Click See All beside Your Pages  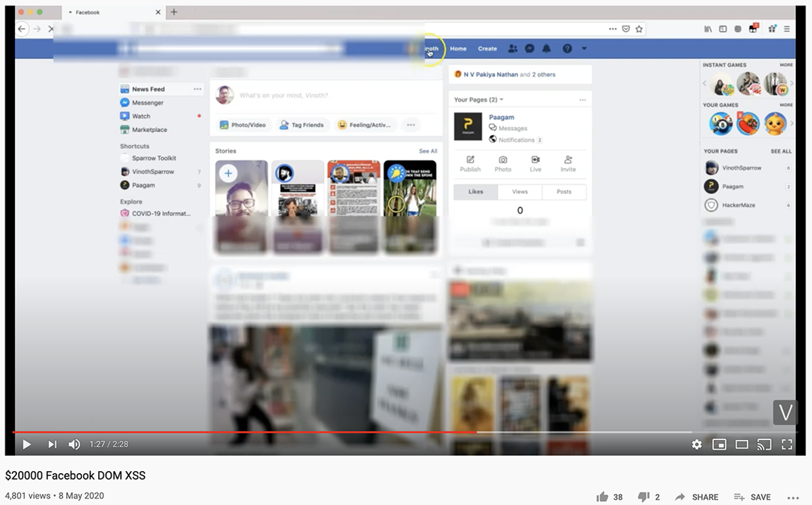pyautogui.click(x=781, y=151)
